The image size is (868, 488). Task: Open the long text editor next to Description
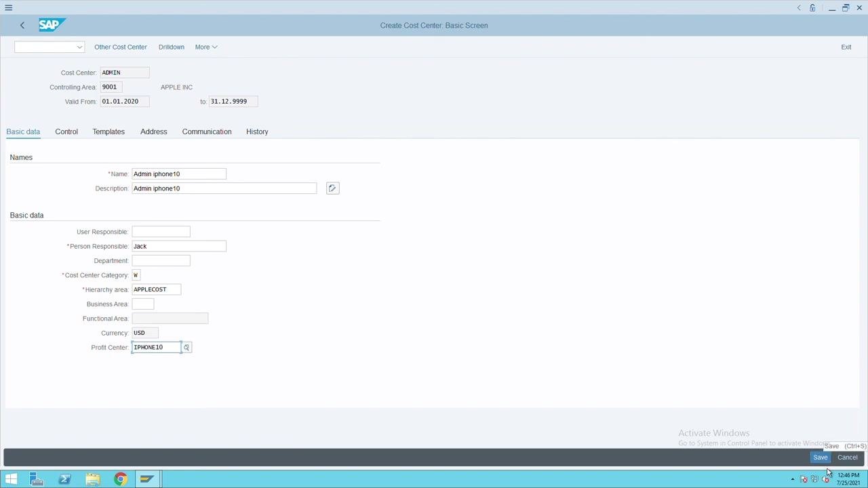click(332, 188)
